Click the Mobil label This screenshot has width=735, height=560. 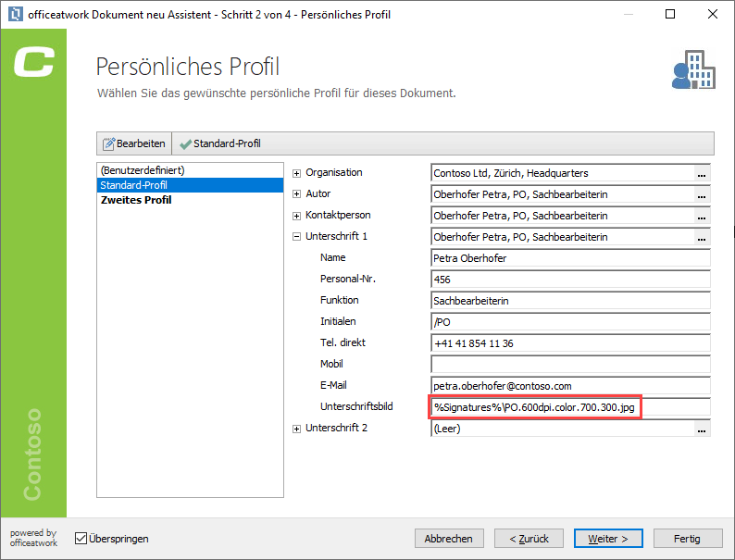(x=331, y=364)
